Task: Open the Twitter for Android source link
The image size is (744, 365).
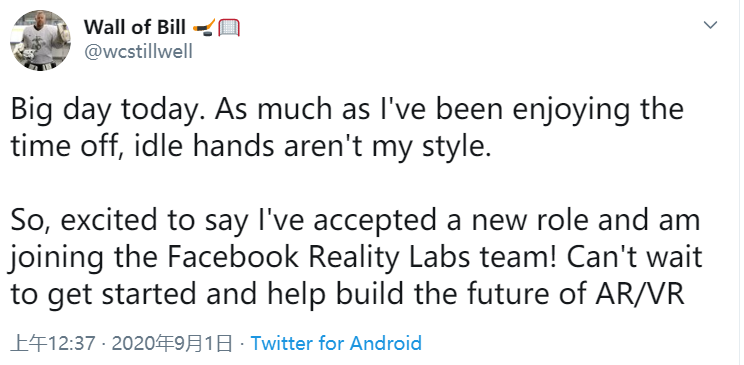Action: tap(336, 343)
